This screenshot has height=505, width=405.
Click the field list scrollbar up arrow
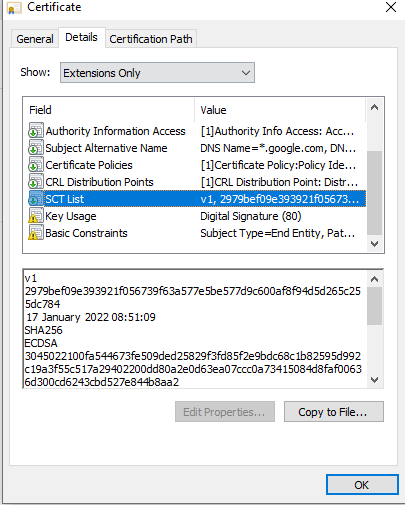374,107
